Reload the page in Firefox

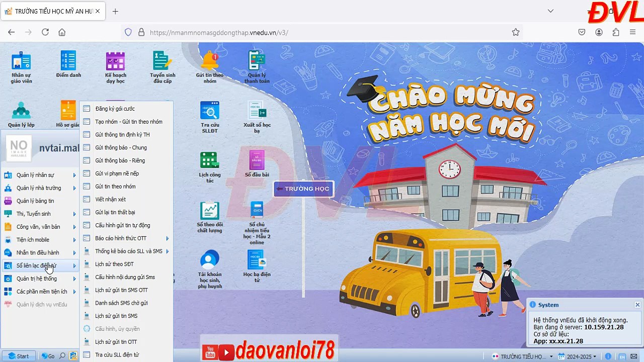tap(45, 32)
